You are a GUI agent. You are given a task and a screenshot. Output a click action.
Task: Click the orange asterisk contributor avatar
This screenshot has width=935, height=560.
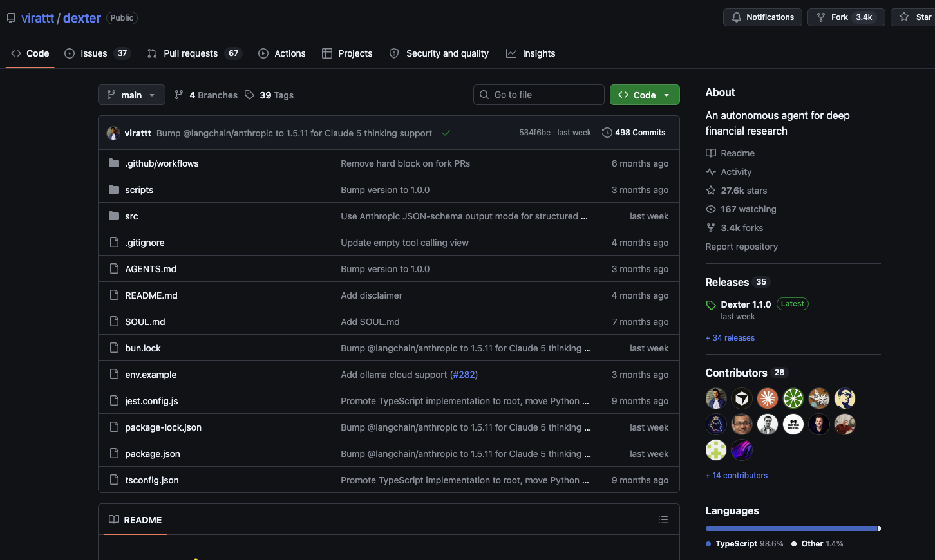click(768, 398)
